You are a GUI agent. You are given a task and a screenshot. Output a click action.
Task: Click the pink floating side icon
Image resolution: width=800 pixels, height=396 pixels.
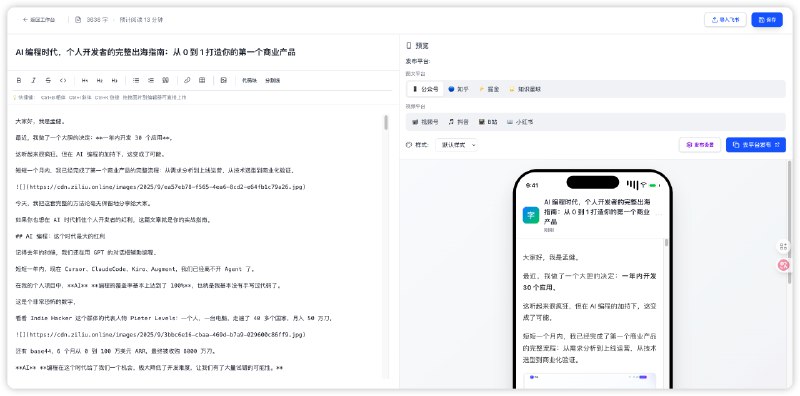(x=783, y=265)
